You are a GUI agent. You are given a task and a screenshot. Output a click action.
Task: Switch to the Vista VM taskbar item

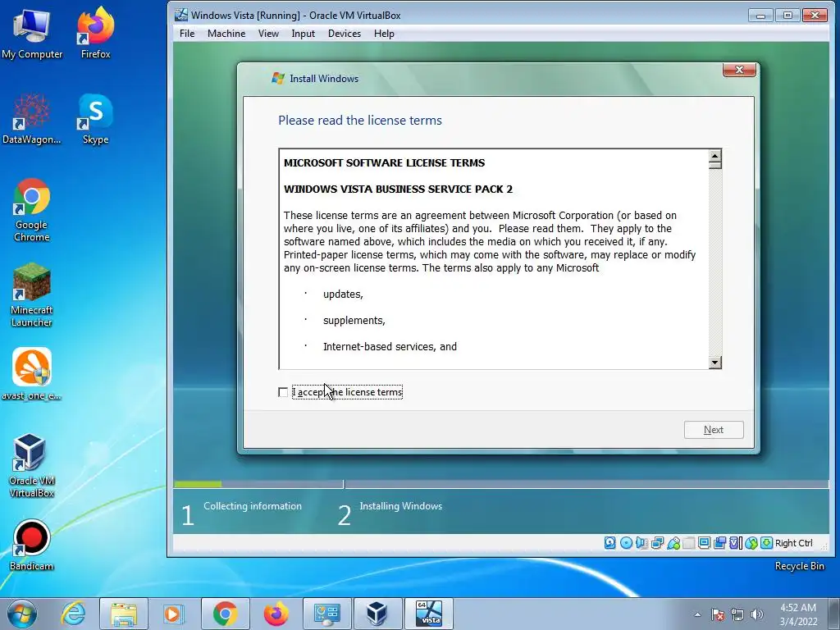pos(428,614)
